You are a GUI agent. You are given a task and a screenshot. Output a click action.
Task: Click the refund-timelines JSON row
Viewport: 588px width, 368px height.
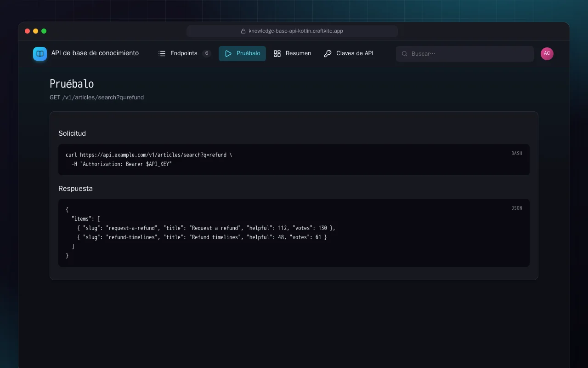click(x=202, y=237)
